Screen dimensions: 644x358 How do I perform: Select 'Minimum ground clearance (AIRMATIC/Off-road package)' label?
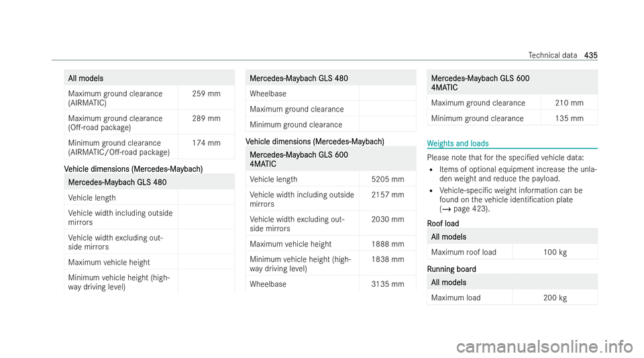[x=119, y=148]
